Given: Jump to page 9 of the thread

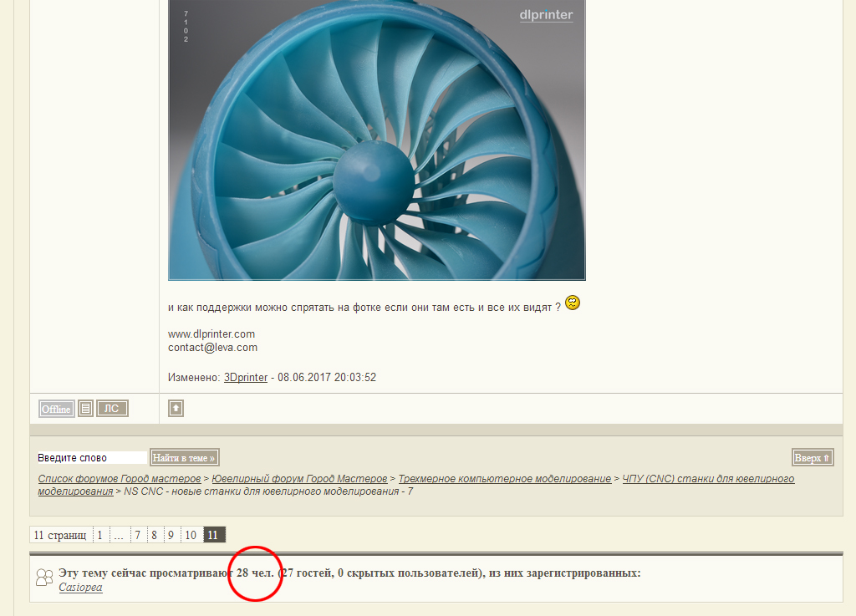Looking at the screenshot, I should coord(171,535).
